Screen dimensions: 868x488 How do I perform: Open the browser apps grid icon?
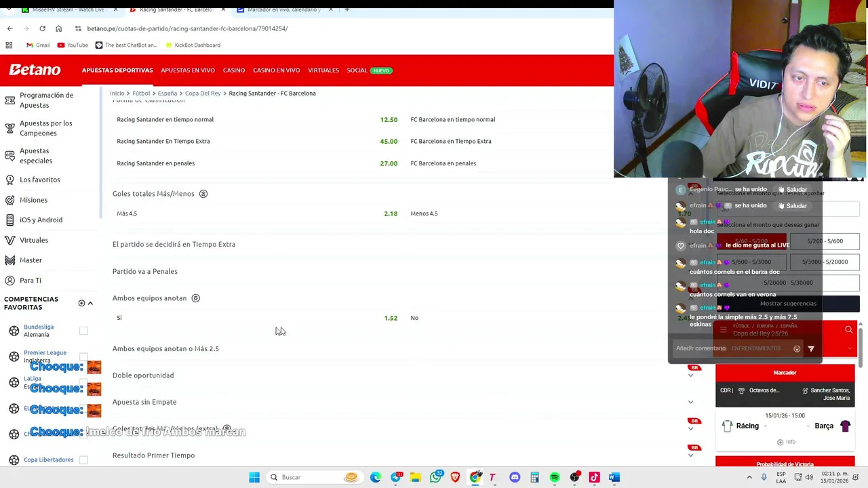(9, 45)
